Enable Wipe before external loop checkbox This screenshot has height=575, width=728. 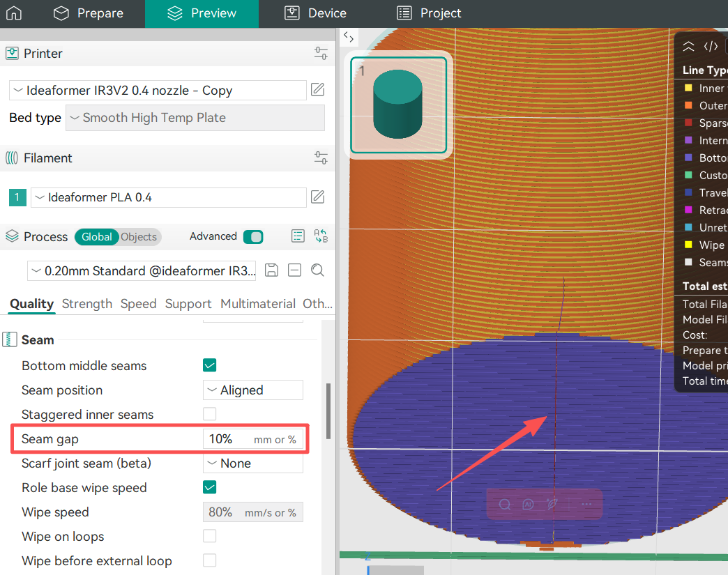click(x=209, y=560)
